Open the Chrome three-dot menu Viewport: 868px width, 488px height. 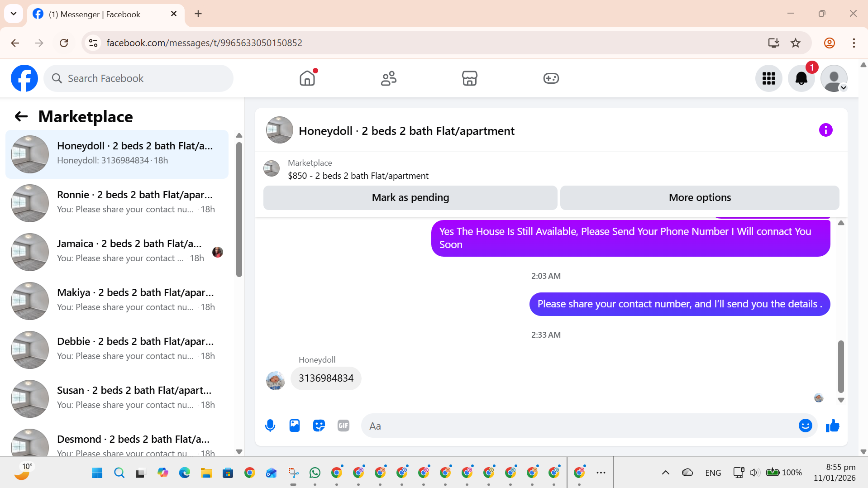[854, 43]
